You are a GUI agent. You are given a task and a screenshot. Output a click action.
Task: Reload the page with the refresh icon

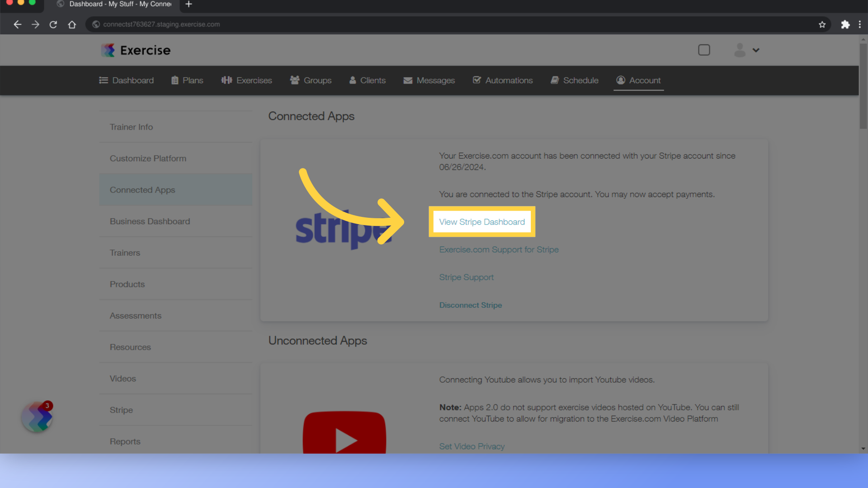pyautogui.click(x=53, y=24)
